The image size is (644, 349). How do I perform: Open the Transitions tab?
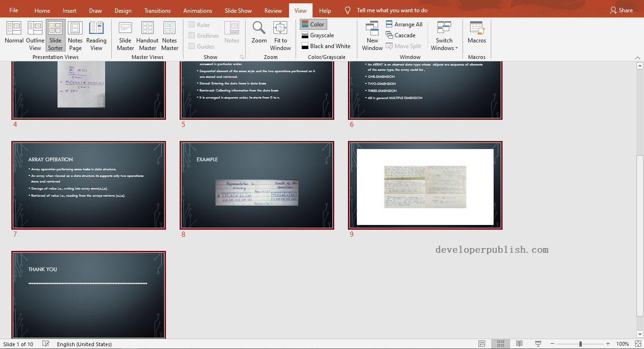157,10
